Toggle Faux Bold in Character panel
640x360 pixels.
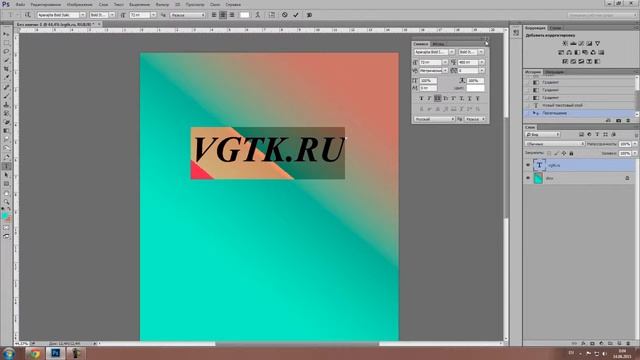421,98
